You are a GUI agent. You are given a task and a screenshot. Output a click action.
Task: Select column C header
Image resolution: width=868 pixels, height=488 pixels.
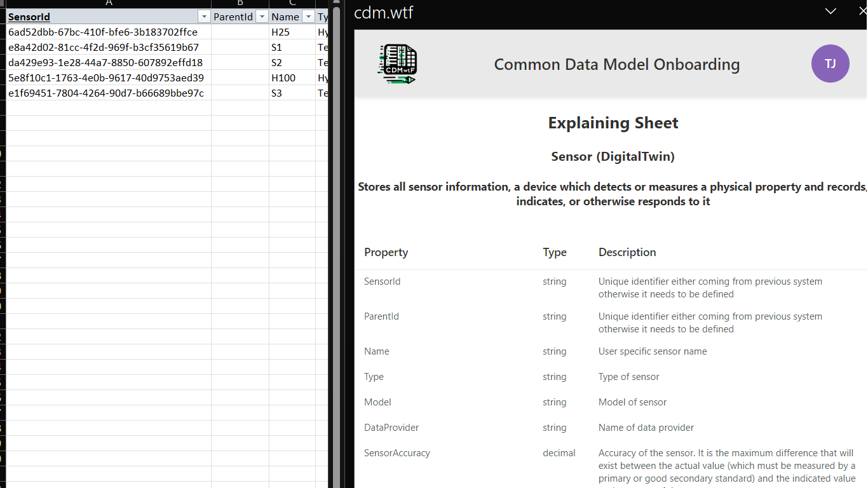[292, 3]
